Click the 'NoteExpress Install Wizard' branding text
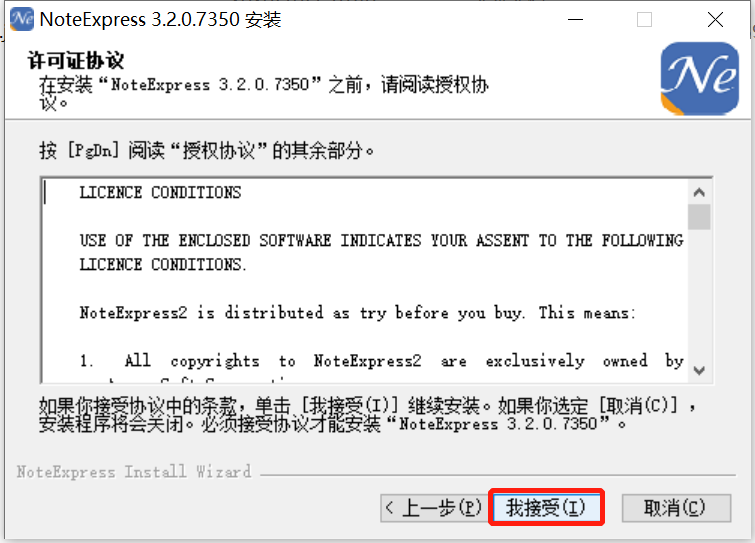Viewport: 755px width, 543px height. pos(134,471)
